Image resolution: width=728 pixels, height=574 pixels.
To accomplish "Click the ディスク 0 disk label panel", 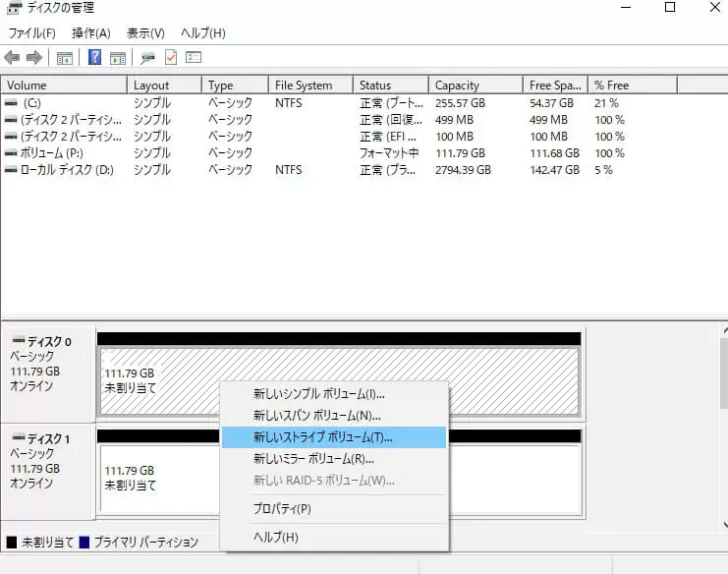I will point(48,374).
